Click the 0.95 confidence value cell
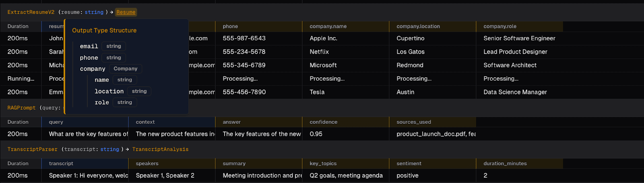 [316, 134]
